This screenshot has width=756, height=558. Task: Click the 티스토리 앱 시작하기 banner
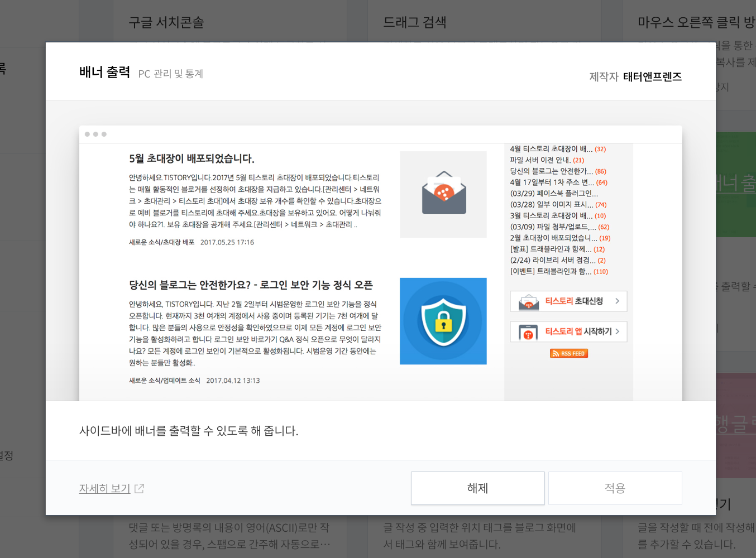click(568, 331)
